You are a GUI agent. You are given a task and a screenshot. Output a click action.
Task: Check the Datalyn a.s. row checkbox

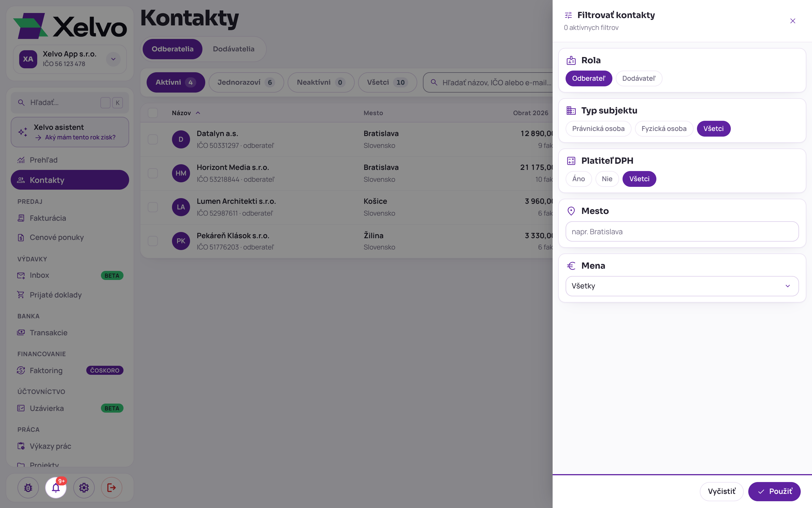(x=153, y=139)
